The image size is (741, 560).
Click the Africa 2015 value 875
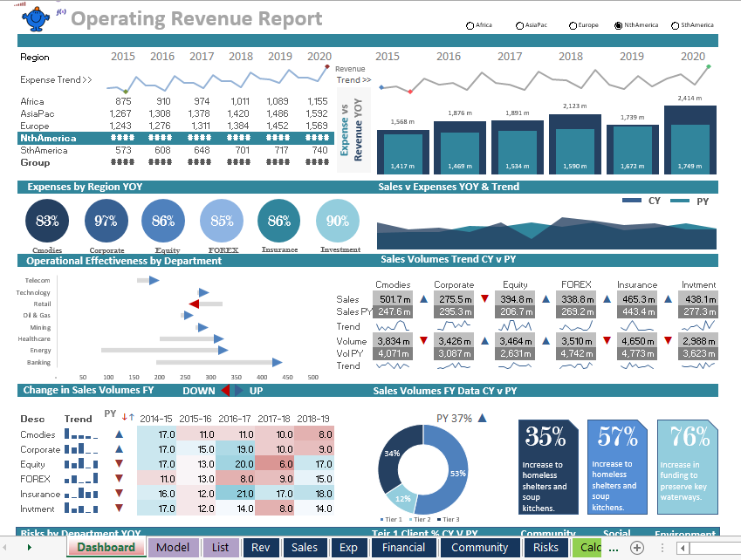[123, 101]
